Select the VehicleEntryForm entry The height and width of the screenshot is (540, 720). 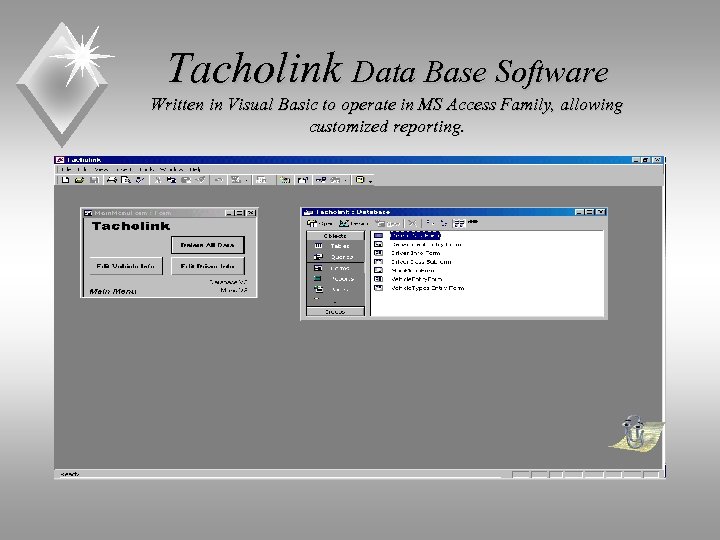[416, 279]
